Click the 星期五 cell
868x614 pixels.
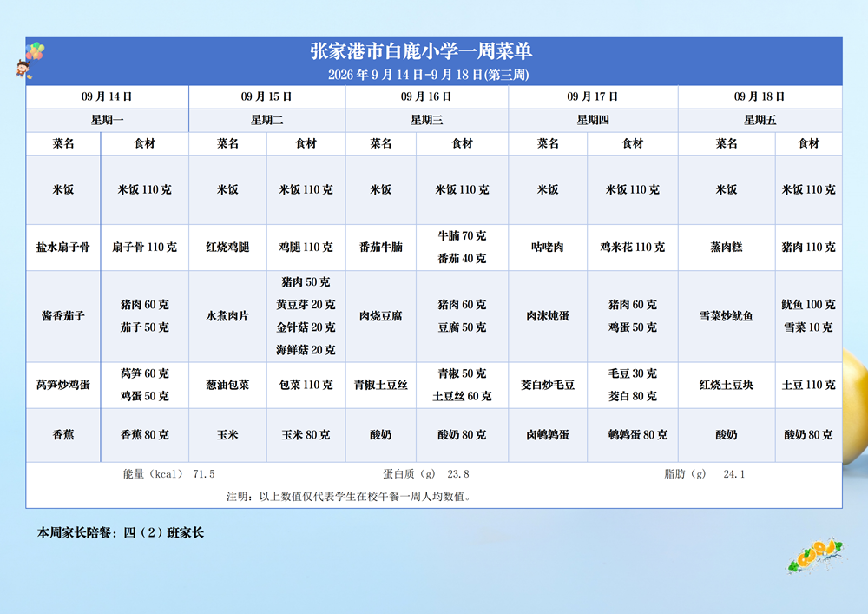click(760, 120)
